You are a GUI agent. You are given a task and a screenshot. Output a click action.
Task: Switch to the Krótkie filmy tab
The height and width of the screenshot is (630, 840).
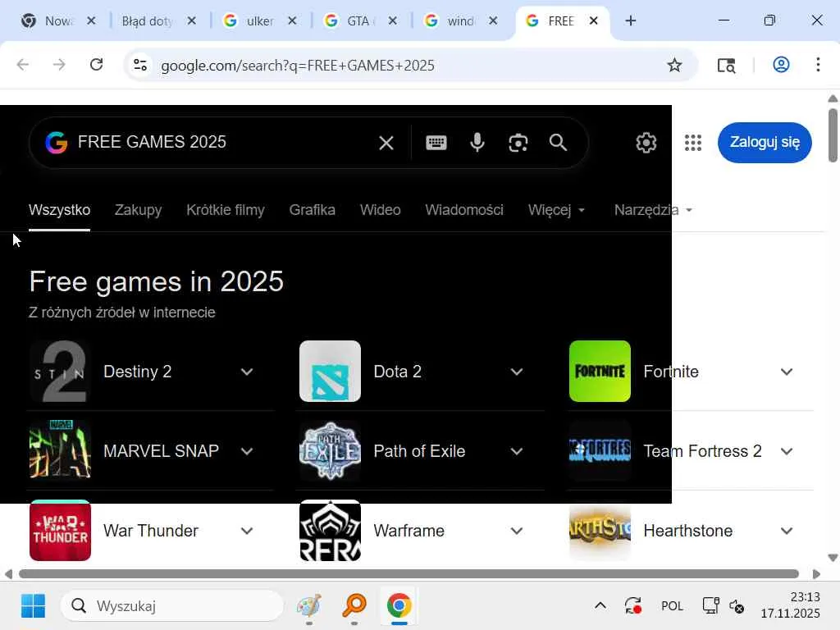(x=226, y=210)
